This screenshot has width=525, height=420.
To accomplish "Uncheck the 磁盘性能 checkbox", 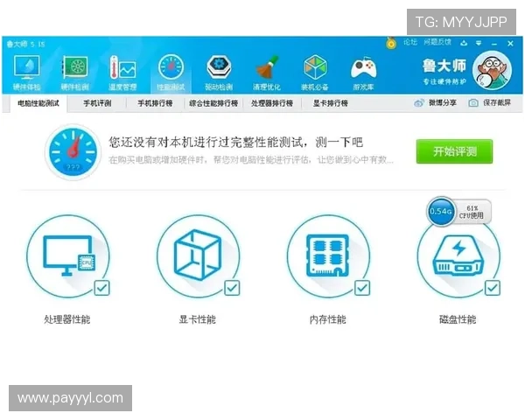I will 492,288.
